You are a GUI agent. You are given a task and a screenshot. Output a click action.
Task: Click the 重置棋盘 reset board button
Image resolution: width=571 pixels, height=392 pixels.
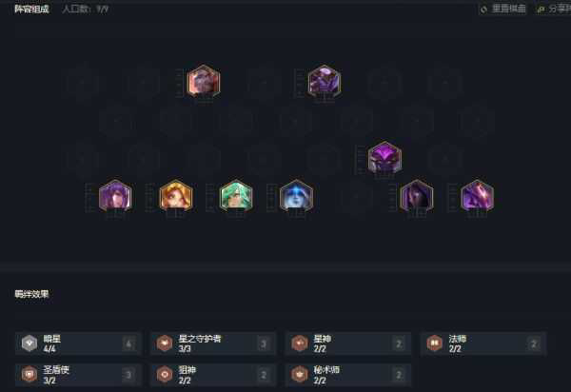(x=503, y=10)
